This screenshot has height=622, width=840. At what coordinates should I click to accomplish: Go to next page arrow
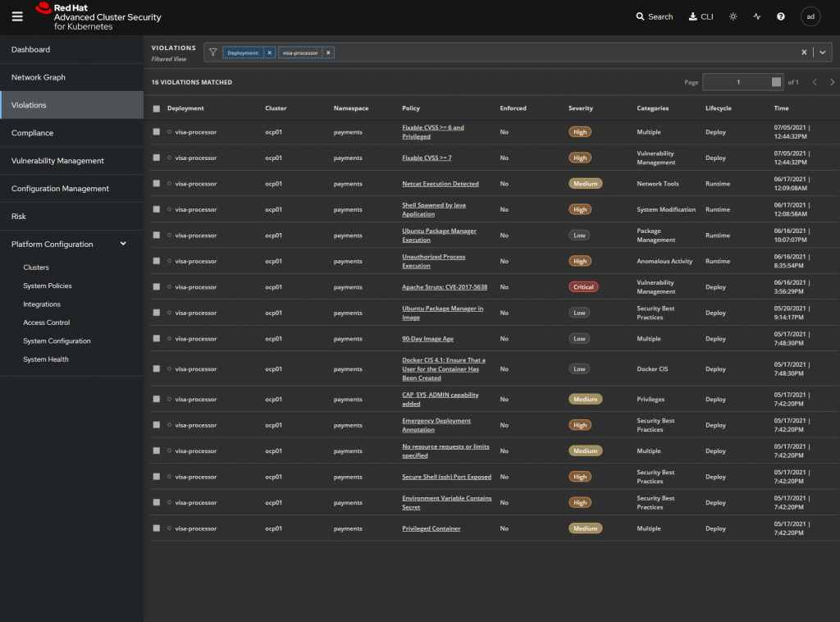coord(832,82)
